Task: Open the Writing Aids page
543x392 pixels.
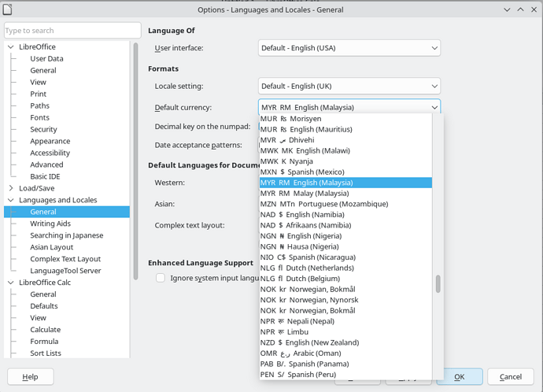Action: [x=50, y=224]
